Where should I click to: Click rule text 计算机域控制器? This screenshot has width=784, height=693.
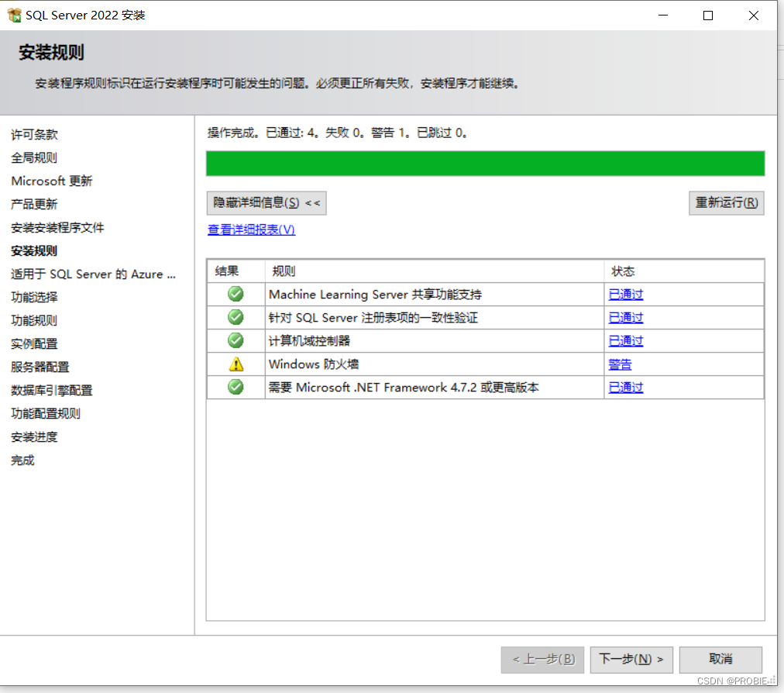click(x=310, y=341)
